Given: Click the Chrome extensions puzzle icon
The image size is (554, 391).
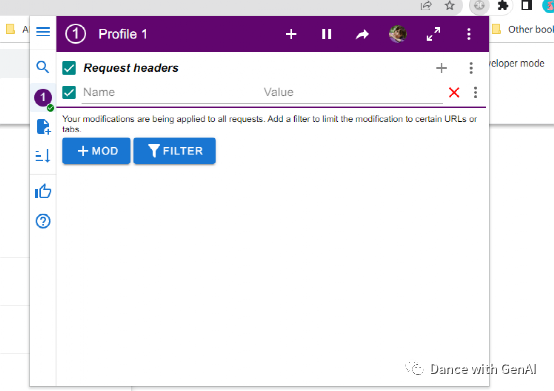Looking at the screenshot, I should point(502,5).
